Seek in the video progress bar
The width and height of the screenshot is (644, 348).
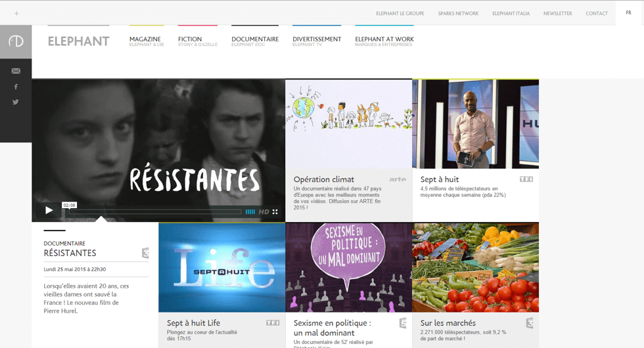(x=155, y=211)
